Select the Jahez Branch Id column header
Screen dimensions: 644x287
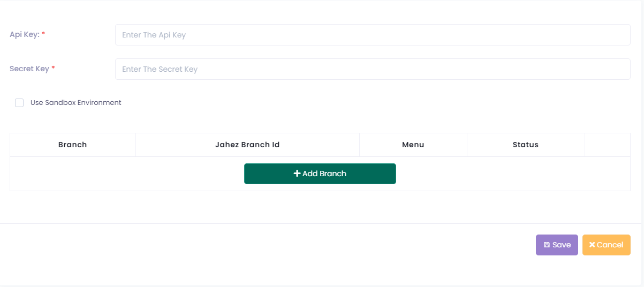247,145
